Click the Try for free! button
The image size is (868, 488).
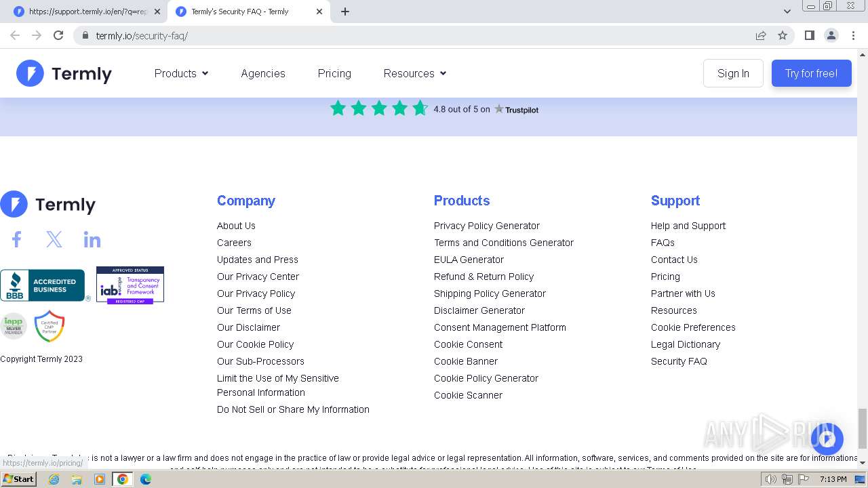click(811, 73)
